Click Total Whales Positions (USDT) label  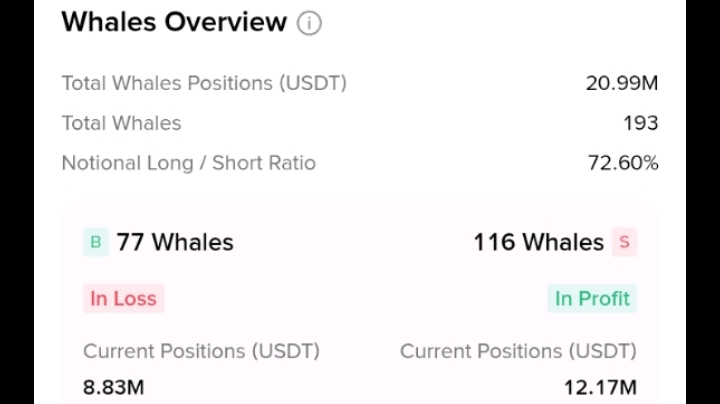204,83
